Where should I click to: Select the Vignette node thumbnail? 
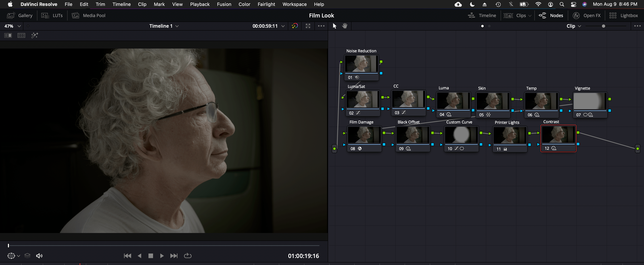[x=589, y=101]
